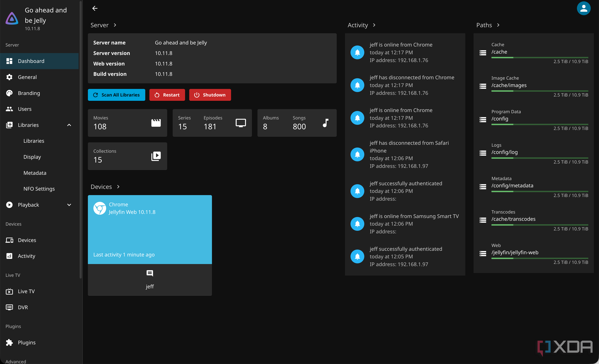Click bell icon for Samsung Smart TV activity
The width and height of the screenshot is (599, 364).
pyautogui.click(x=357, y=224)
